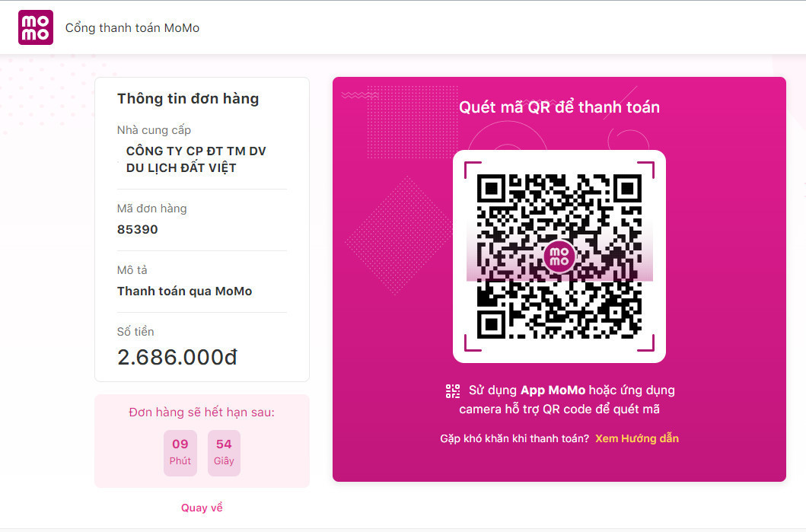Click the Quay về link
The height and width of the screenshot is (532, 806).
pos(202,508)
